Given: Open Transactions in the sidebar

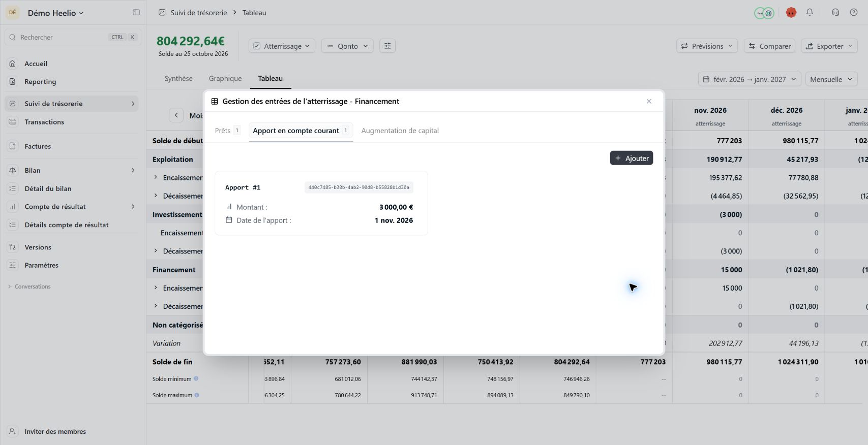Looking at the screenshot, I should tap(72, 122).
